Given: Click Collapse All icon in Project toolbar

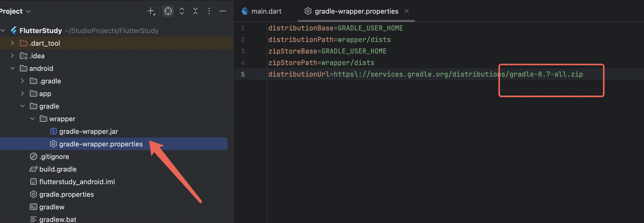Looking at the screenshot, I should (x=195, y=12).
